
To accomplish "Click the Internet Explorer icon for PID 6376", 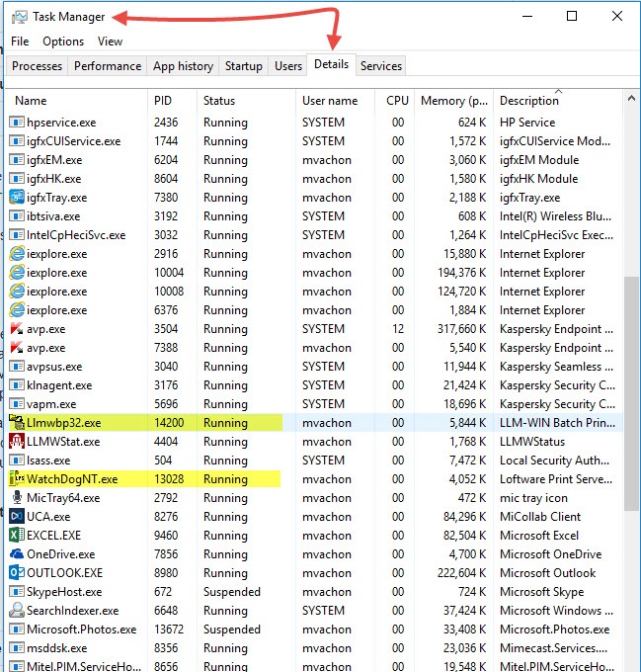I will (17, 310).
